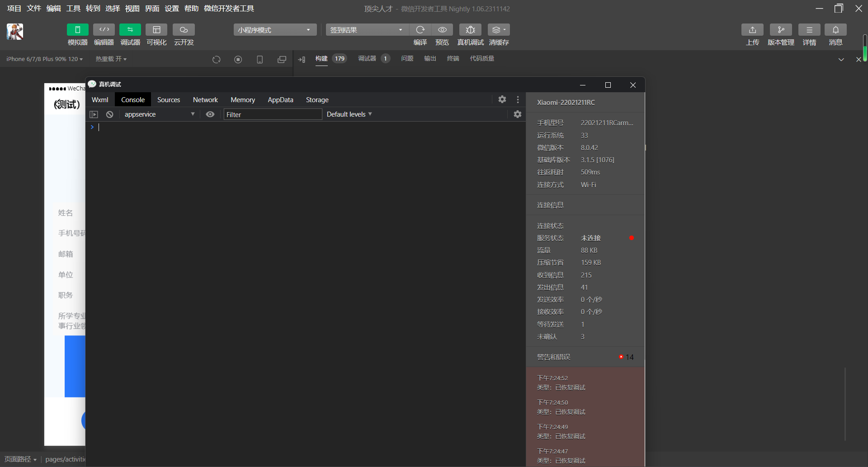
Task: Collapse the bottom panel with the chevron
Action: pos(841,59)
